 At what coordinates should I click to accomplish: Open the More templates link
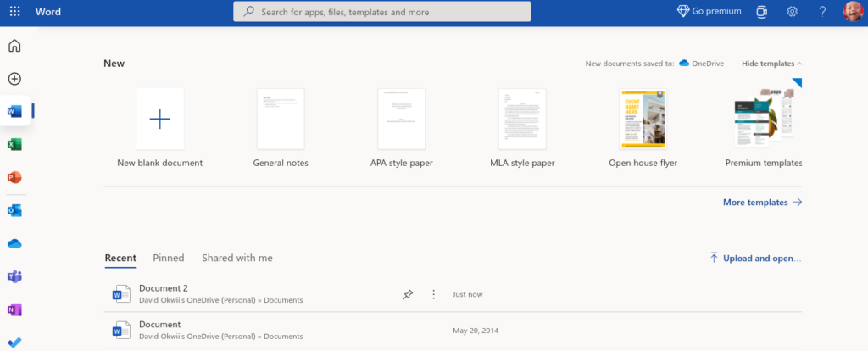tap(762, 202)
